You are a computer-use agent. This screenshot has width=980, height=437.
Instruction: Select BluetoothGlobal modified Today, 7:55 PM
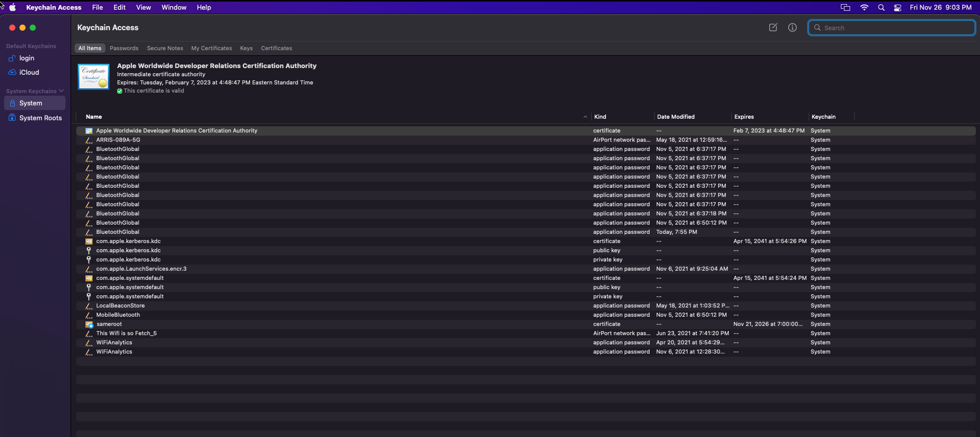point(526,232)
